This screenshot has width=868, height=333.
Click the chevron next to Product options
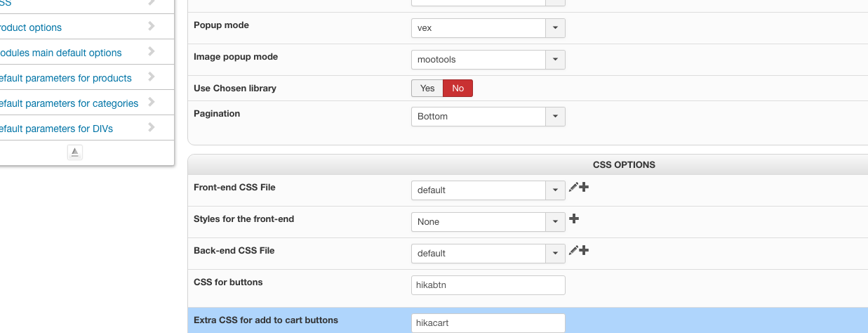pyautogui.click(x=152, y=27)
